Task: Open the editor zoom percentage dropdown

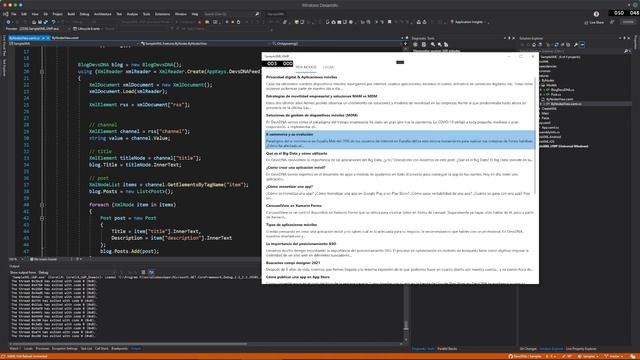Action: [x=16, y=259]
